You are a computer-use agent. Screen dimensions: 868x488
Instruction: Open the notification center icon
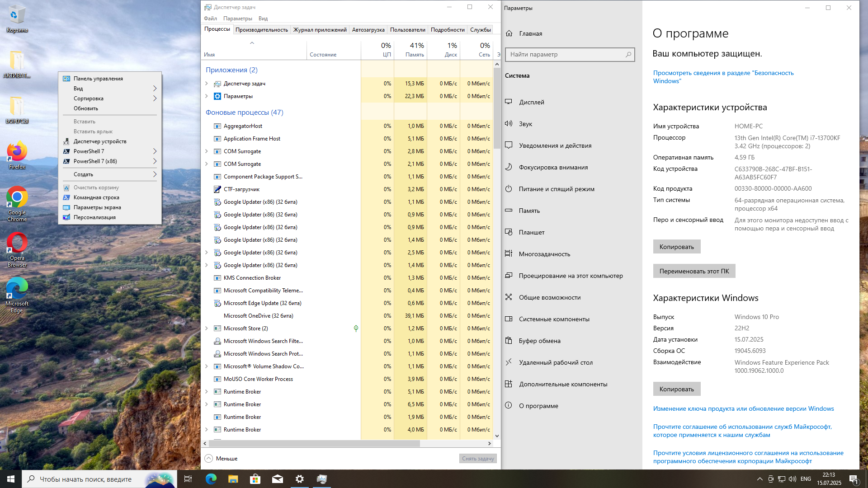coord(854,479)
